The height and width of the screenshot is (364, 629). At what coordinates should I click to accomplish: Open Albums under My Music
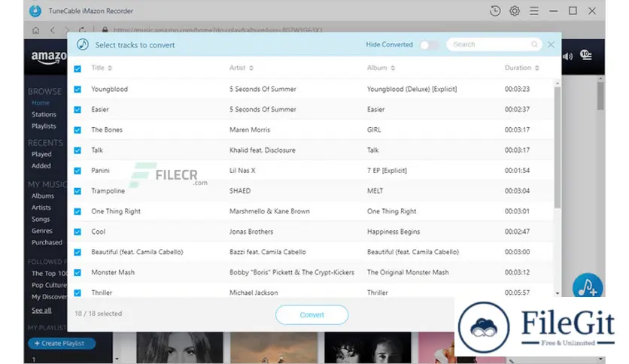tap(43, 196)
